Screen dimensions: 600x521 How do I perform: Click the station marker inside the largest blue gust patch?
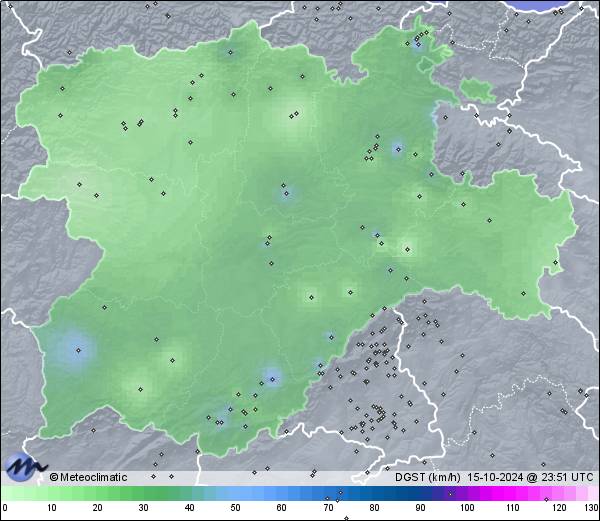point(78,350)
